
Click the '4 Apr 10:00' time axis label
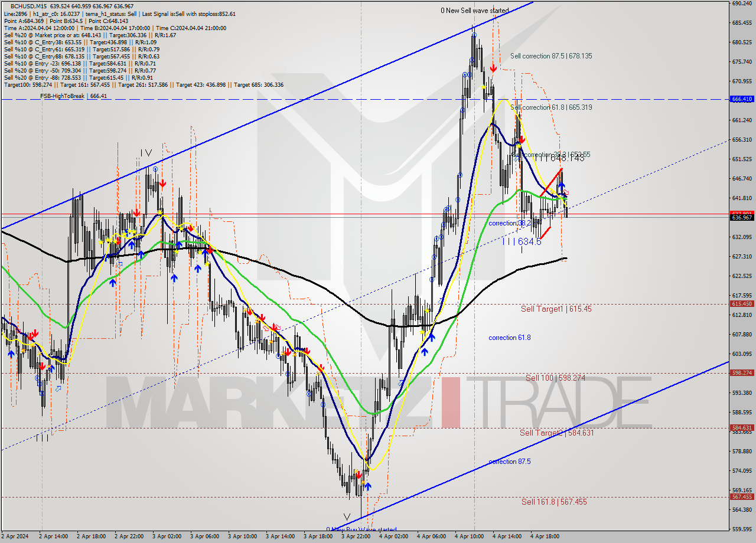[x=470, y=537]
